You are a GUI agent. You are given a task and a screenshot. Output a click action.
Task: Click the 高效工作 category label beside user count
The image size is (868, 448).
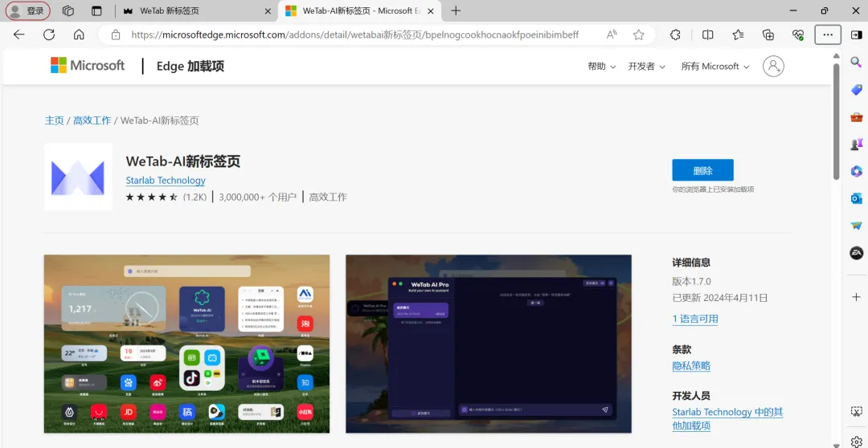(x=328, y=197)
